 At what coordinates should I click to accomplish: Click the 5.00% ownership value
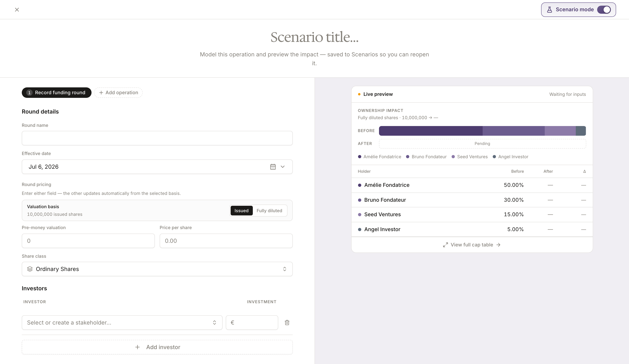click(x=515, y=229)
